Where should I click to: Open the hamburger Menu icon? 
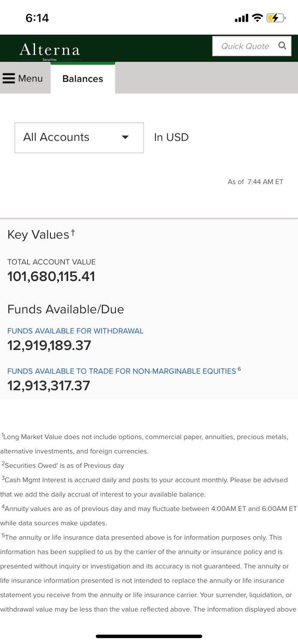pyautogui.click(x=9, y=78)
